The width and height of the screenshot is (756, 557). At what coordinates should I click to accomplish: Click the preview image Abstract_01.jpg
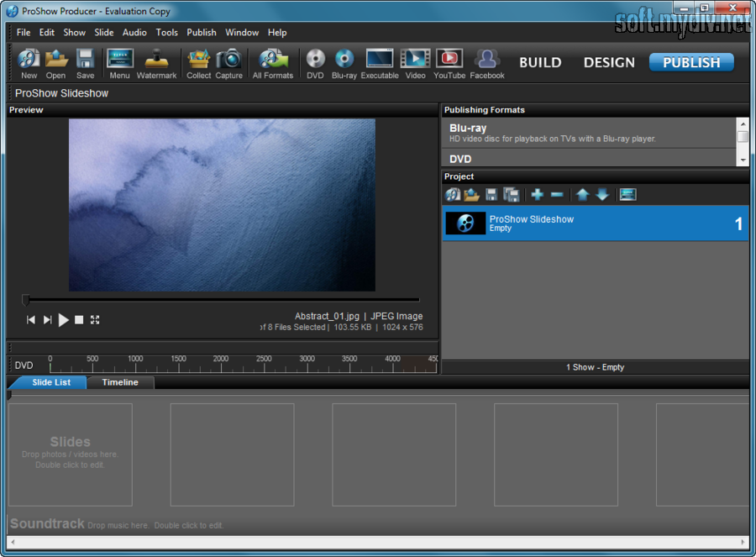point(222,205)
